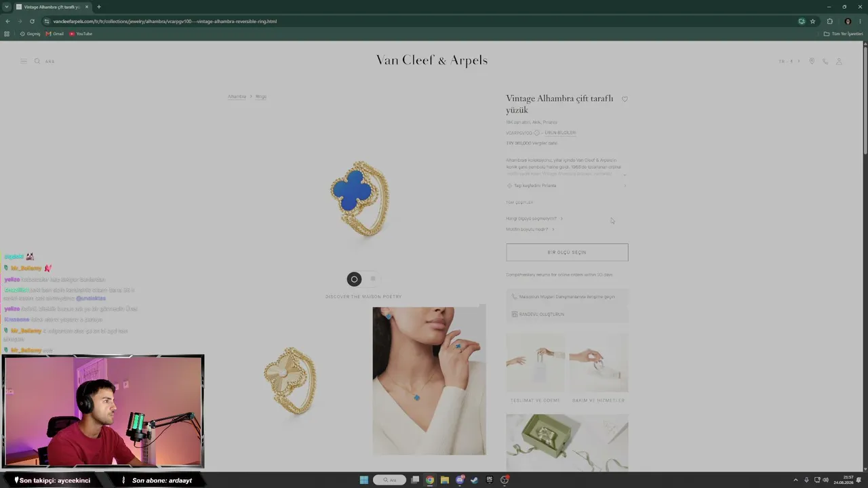Select the active 360 view circle button
Screen dimensions: 868x488
[354, 279]
